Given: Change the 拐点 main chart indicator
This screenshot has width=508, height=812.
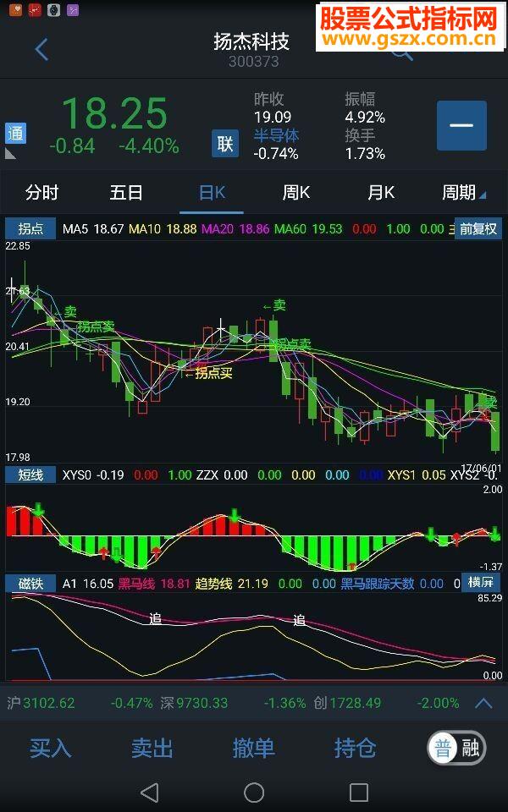Looking at the screenshot, I should point(30,228).
